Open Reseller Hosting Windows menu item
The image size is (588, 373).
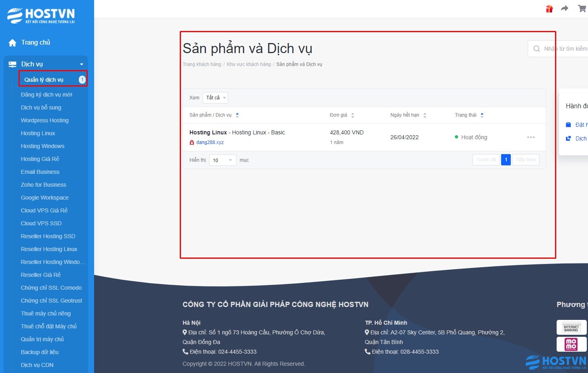53,262
